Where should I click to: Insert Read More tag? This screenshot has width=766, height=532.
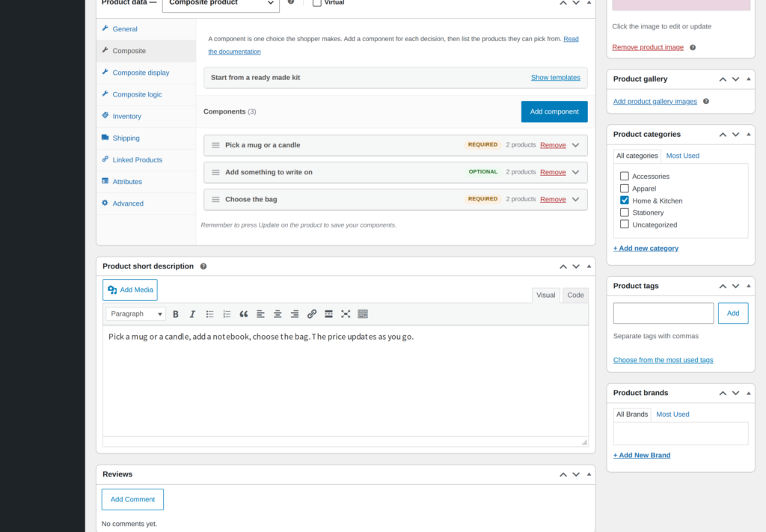coord(329,314)
